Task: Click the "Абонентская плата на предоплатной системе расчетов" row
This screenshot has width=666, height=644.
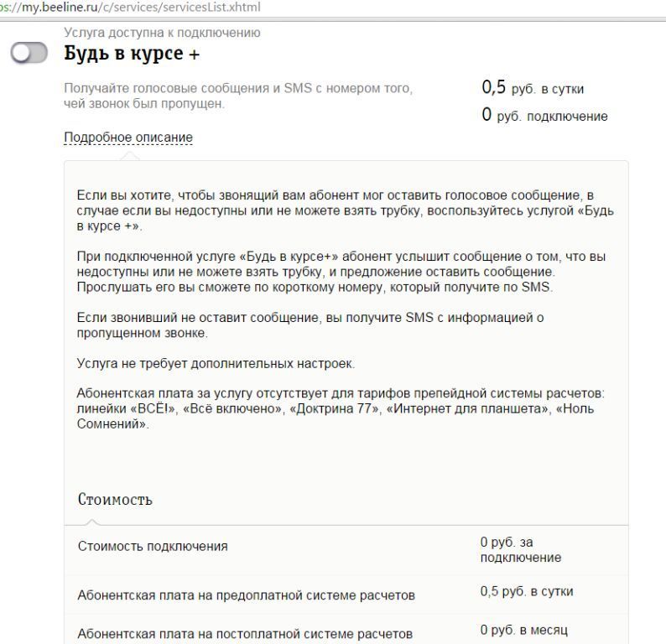Action: pos(246,595)
